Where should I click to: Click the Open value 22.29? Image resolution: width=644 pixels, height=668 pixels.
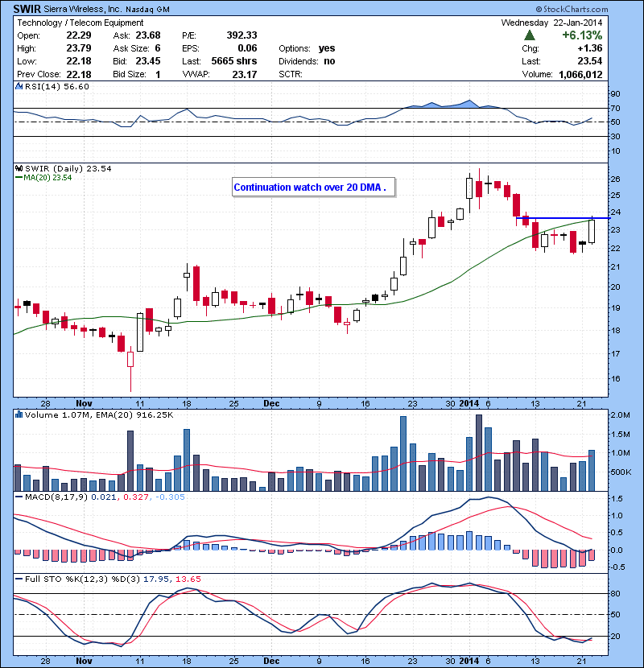(x=79, y=35)
